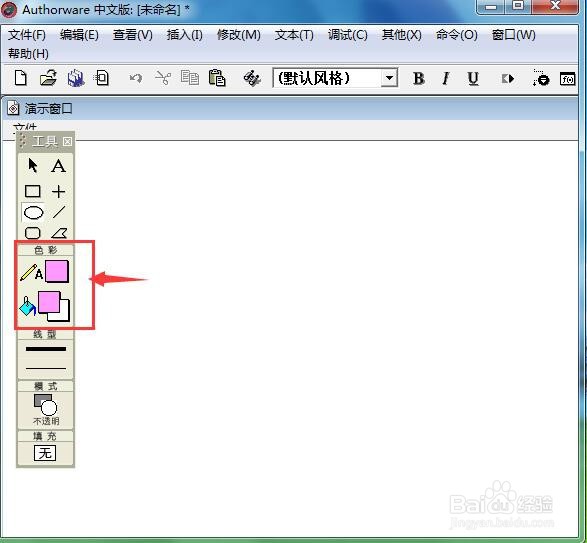This screenshot has height=543, width=587.
Task: Click the Control Panel toolbar icon
Action: click(541, 78)
